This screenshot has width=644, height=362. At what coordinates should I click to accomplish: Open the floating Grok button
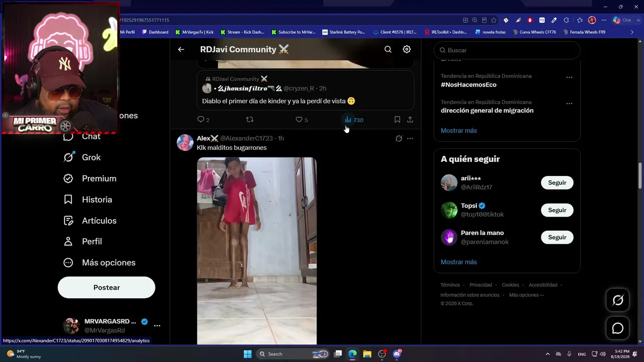(x=617, y=300)
